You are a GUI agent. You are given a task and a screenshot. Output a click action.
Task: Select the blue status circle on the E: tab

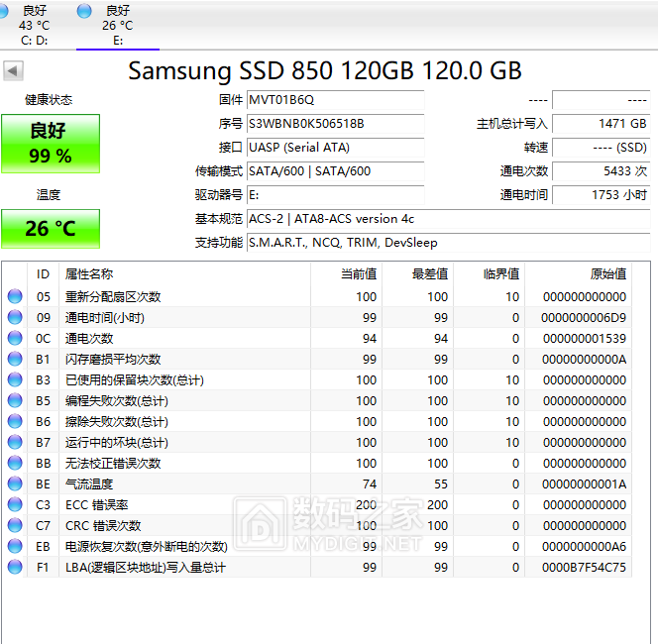(84, 11)
